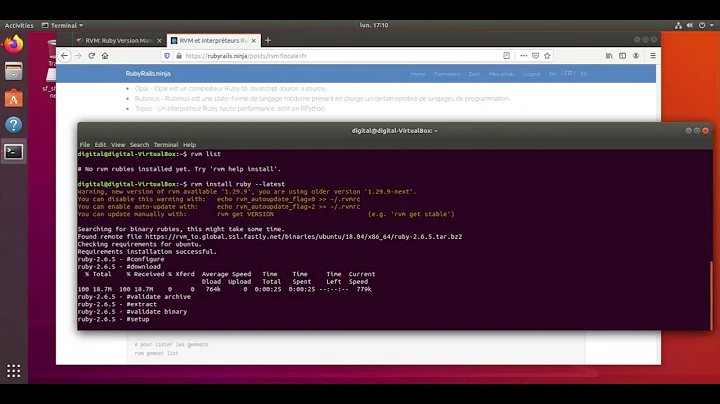This screenshot has width=720, height=404.
Task: Select the RVM et interpréteurs Ruby tab
Action: pyautogui.click(x=214, y=40)
